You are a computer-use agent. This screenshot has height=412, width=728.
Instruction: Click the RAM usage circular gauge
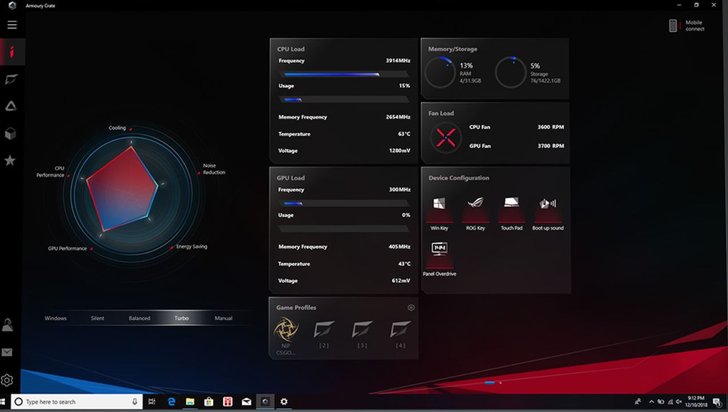pyautogui.click(x=440, y=72)
